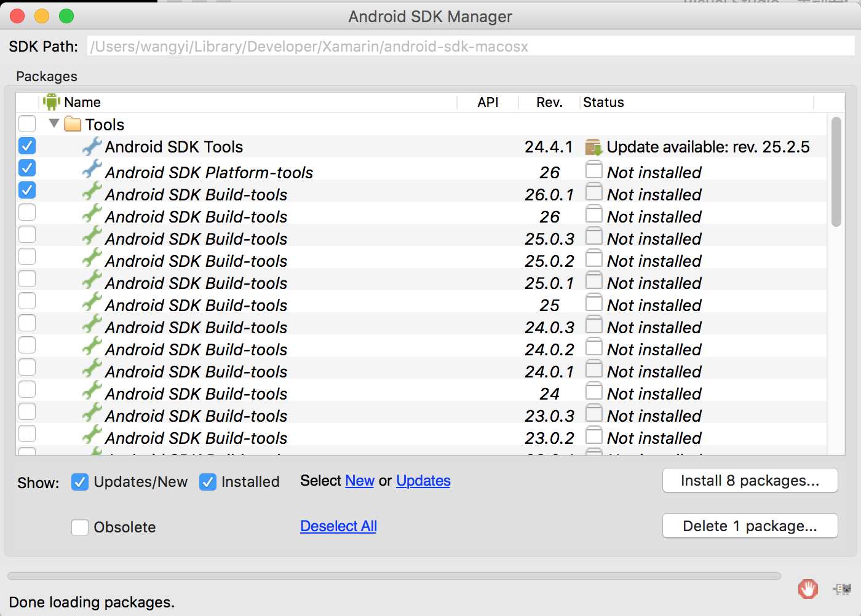Click the Tools folder icon
Image resolution: width=861 pixels, height=616 pixels.
coord(73,124)
